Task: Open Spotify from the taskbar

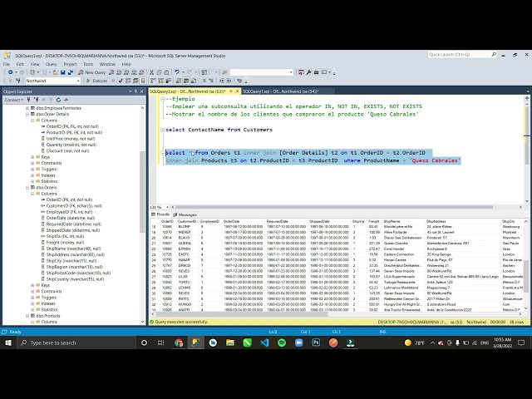Action: [x=282, y=343]
